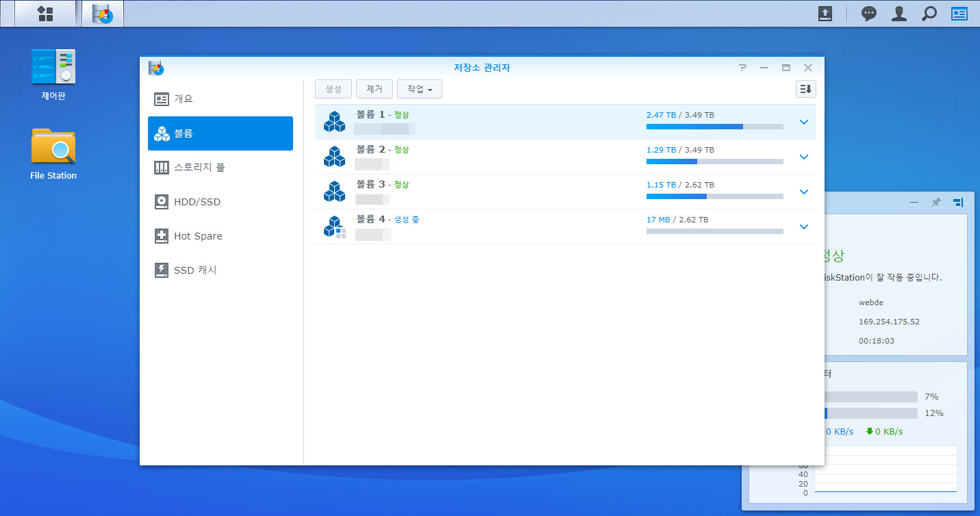Click the 볼륨 3 name text
The height and width of the screenshot is (516, 980).
(370, 184)
